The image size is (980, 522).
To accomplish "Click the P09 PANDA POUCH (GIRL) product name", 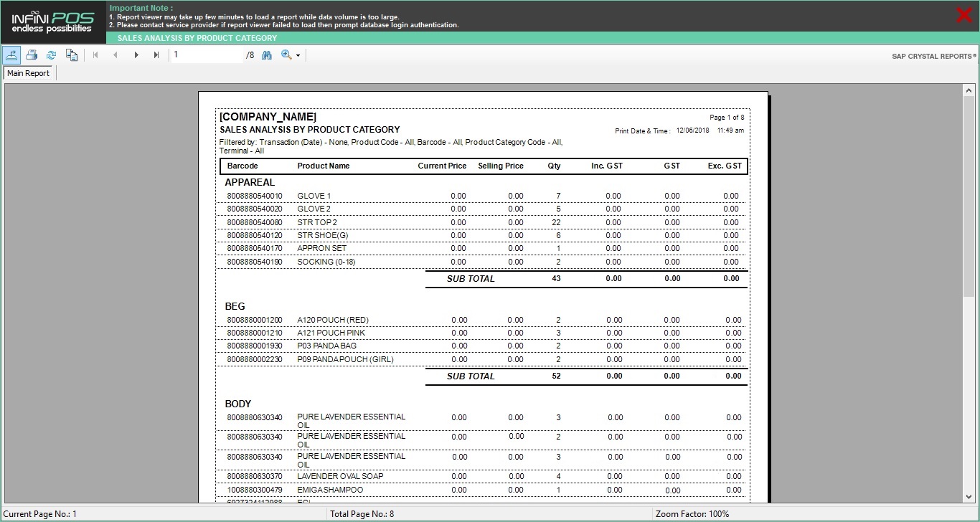I will [x=345, y=359].
